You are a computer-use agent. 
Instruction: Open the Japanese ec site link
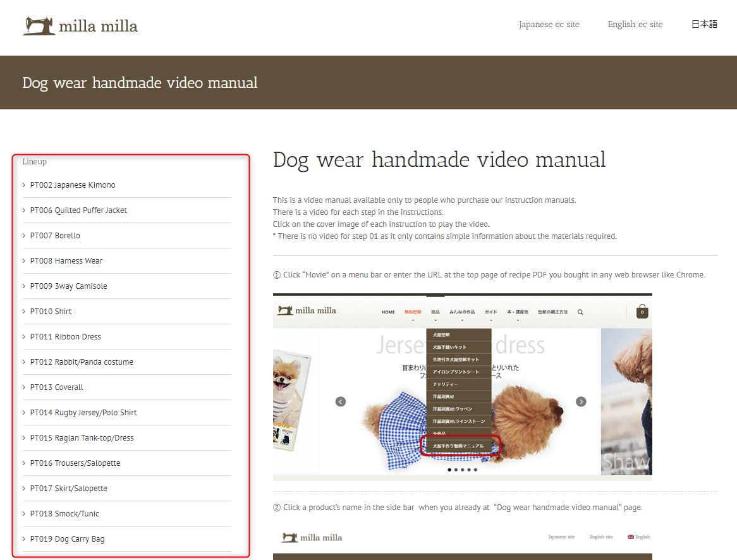click(x=549, y=25)
